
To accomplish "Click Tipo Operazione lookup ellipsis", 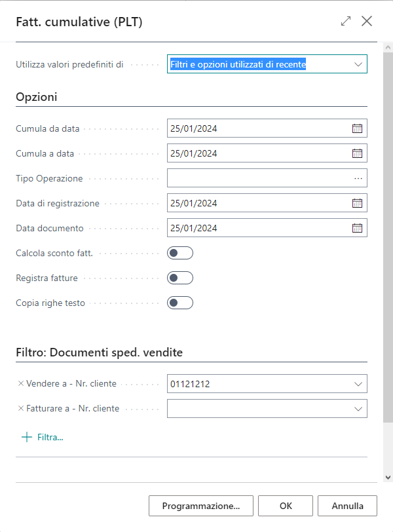I will click(x=358, y=178).
